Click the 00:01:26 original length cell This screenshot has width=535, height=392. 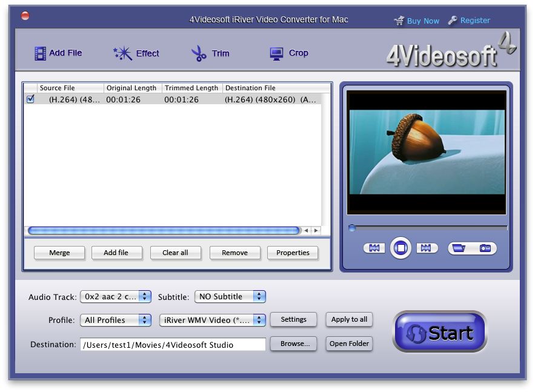click(123, 99)
